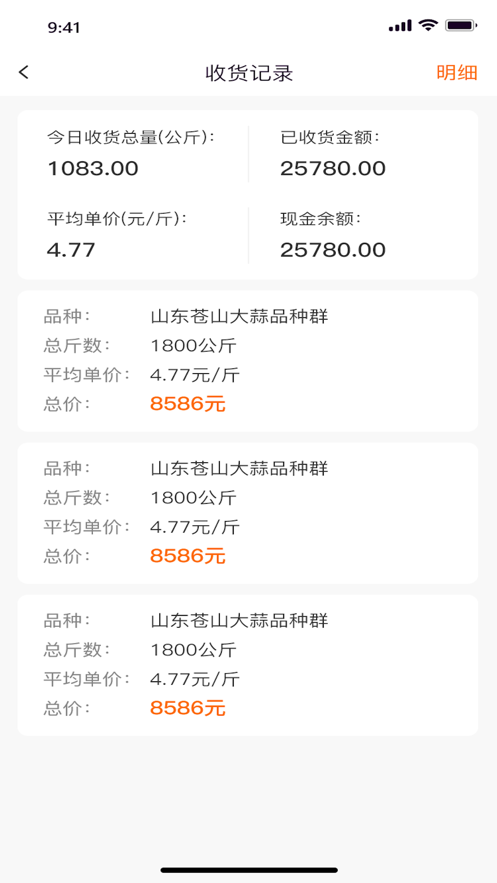Tap 今日收货总量 value 1083.00
The height and width of the screenshot is (883, 497).
click(x=92, y=168)
